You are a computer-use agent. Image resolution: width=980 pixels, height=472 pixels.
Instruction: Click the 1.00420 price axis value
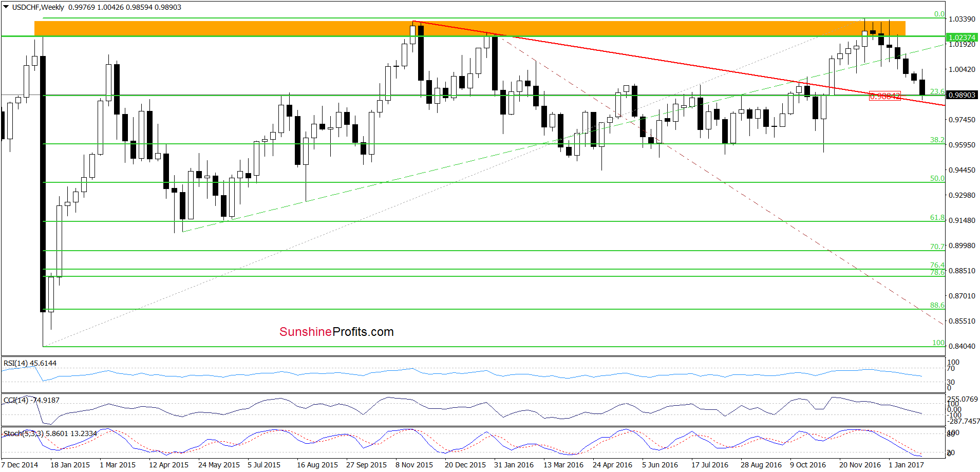962,69
